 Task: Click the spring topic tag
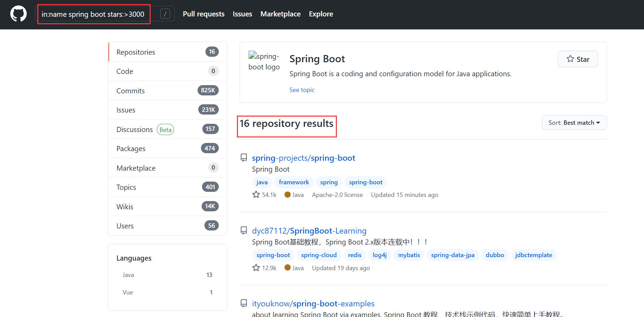coord(329,182)
